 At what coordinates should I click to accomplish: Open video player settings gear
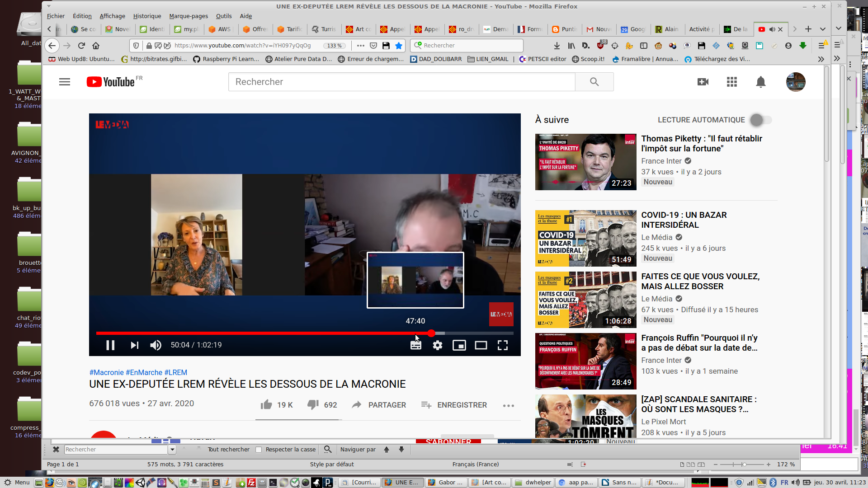pos(437,345)
